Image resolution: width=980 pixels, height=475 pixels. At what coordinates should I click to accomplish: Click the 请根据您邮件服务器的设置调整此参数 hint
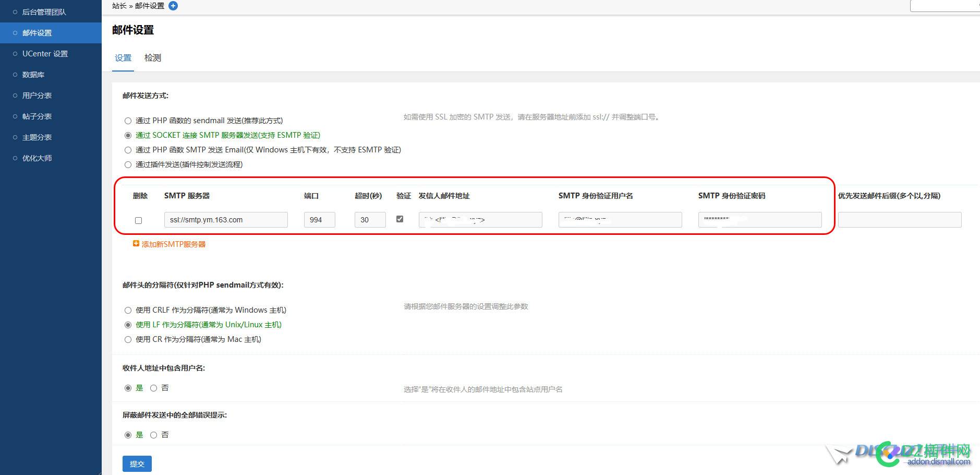pos(466,306)
